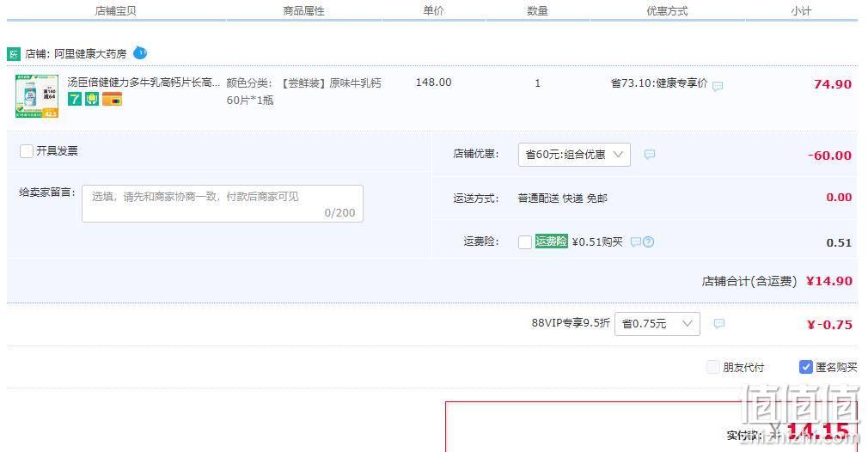Click the 商品属性 column header
The height and width of the screenshot is (452, 868).
point(303,10)
